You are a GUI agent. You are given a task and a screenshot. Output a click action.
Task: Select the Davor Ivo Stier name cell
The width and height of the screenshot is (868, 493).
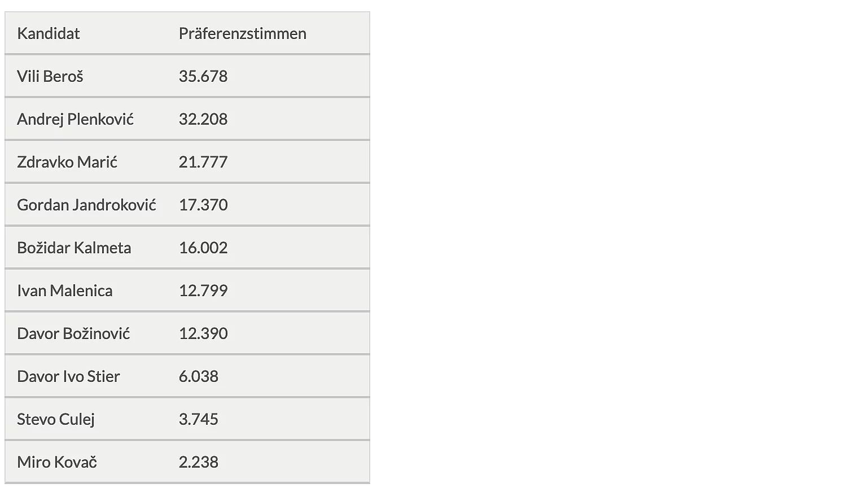[68, 376]
